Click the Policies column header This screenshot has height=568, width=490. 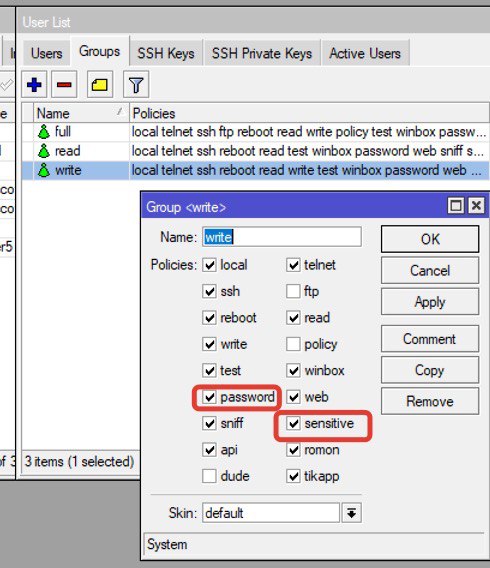point(310,113)
